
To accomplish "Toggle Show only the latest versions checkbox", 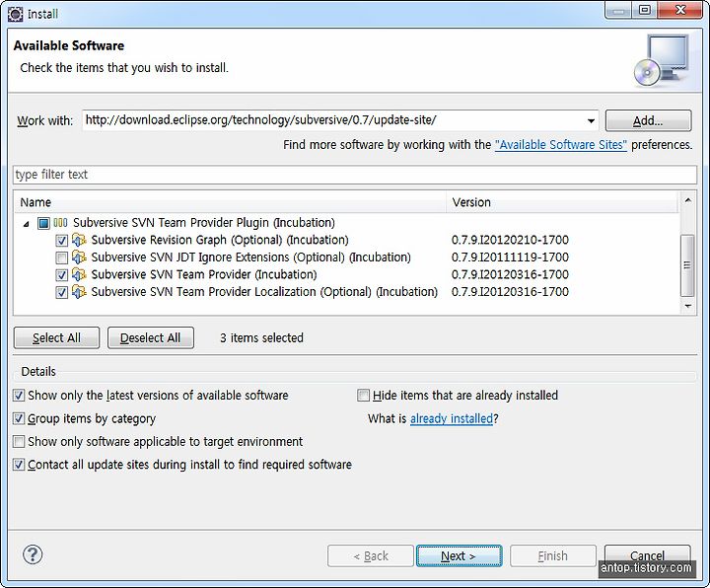I will pyautogui.click(x=19, y=396).
